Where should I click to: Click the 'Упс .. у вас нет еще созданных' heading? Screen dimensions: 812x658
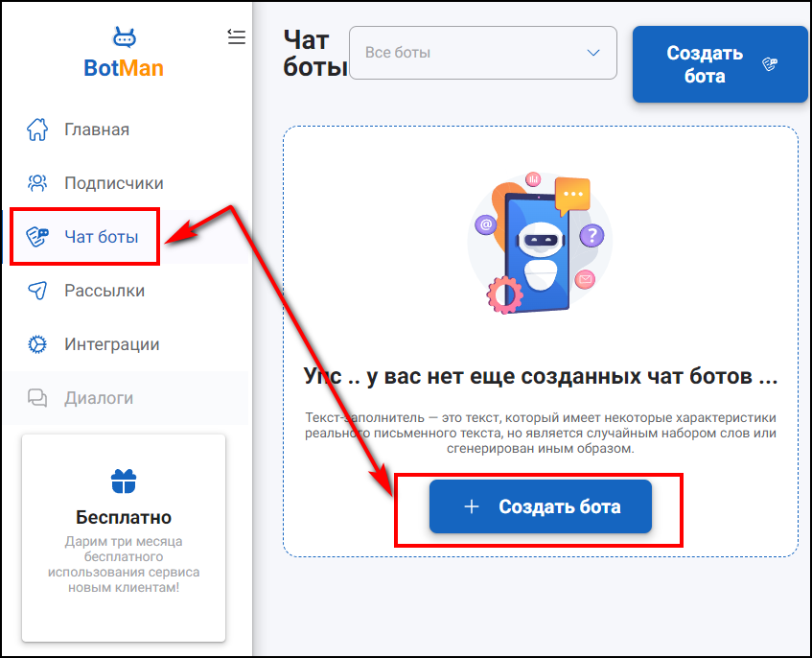click(x=540, y=377)
